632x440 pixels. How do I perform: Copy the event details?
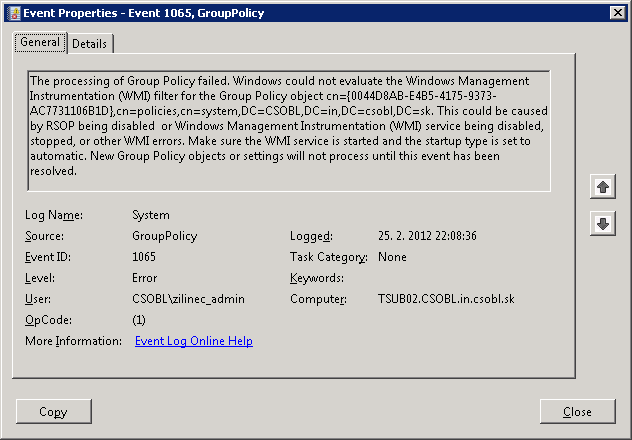click(x=54, y=411)
